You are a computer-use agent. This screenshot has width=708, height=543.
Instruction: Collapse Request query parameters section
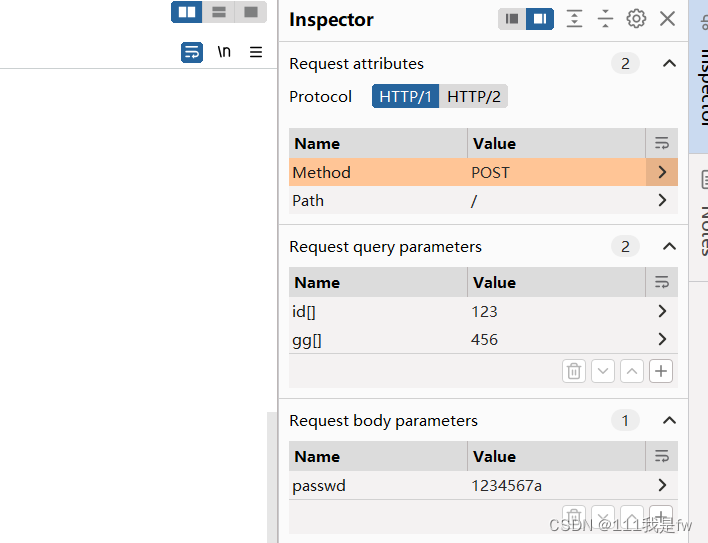669,246
